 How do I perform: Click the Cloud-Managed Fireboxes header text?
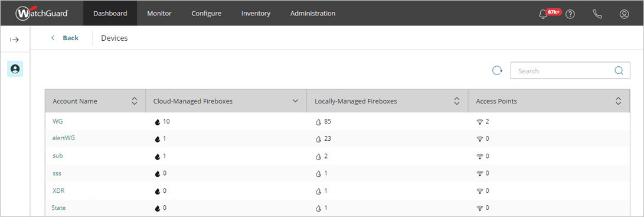(193, 101)
